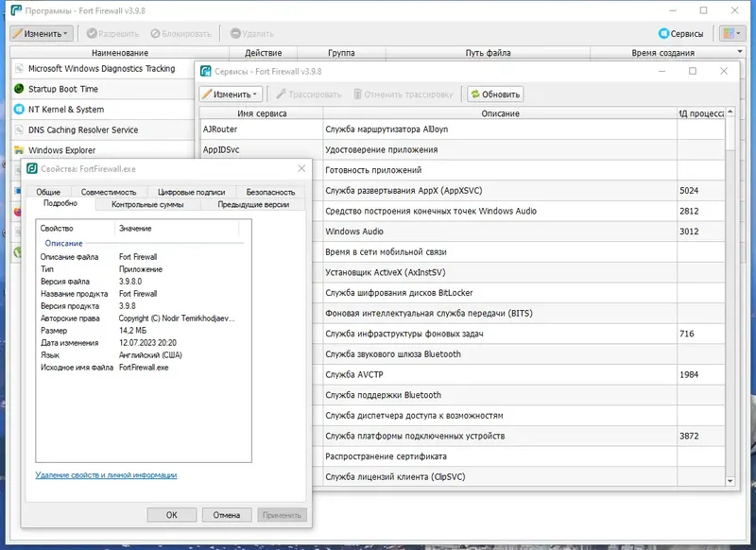Click the Значение column header
Screen dimensions: 756x550
177,229
